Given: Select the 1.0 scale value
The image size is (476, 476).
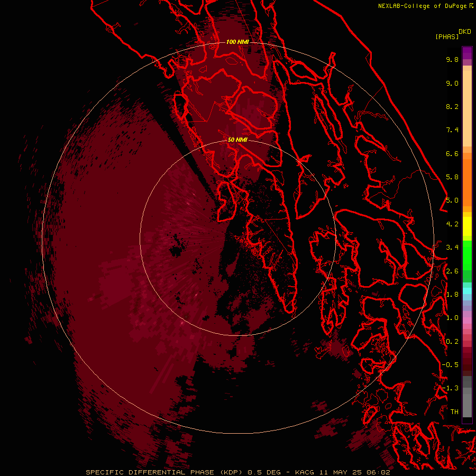Looking at the screenshot, I should point(452,318).
